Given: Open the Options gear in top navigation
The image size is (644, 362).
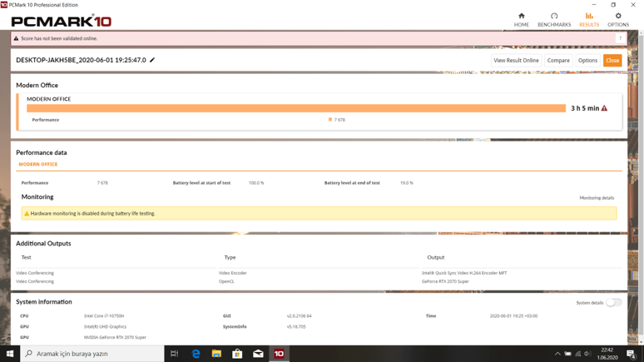Looking at the screenshot, I should (617, 20).
